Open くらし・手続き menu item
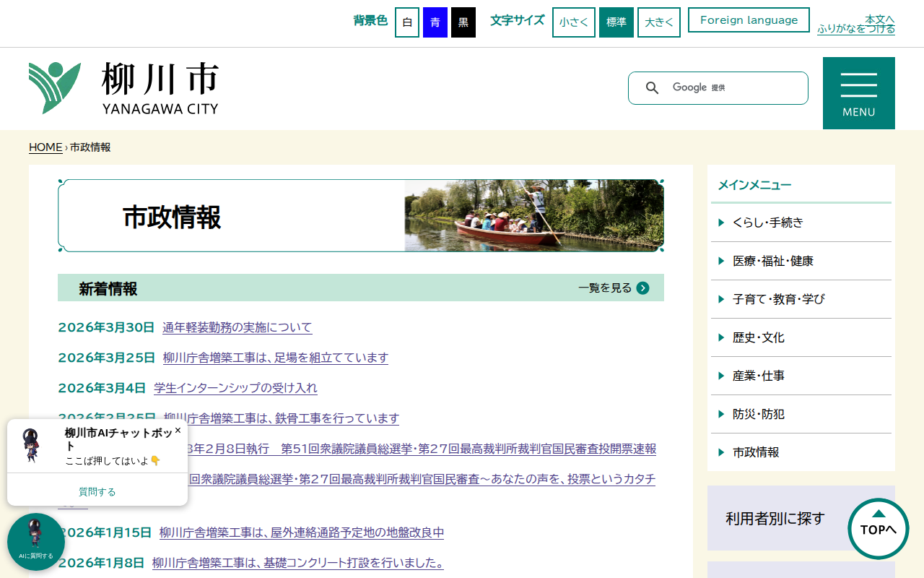924x578 pixels. pos(801,223)
